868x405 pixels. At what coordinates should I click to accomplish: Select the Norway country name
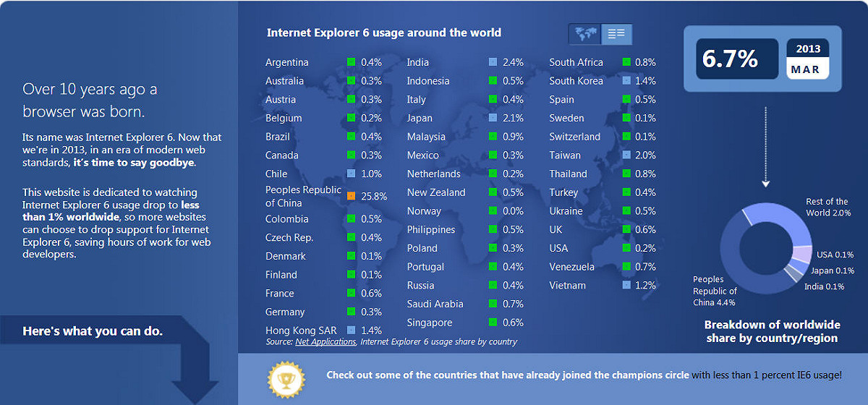(424, 211)
